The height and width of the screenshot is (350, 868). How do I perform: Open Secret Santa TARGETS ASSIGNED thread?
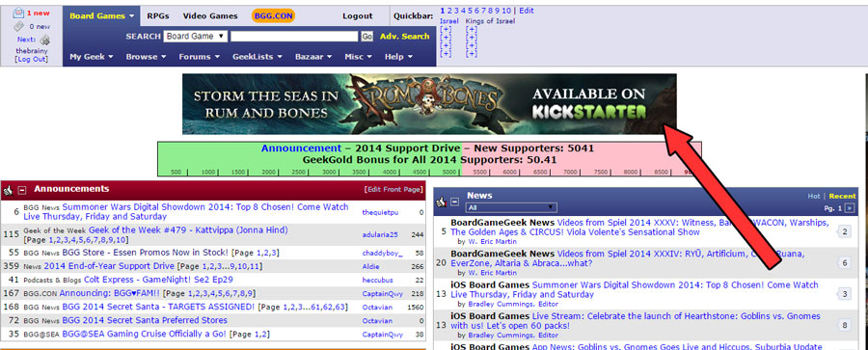[158, 307]
